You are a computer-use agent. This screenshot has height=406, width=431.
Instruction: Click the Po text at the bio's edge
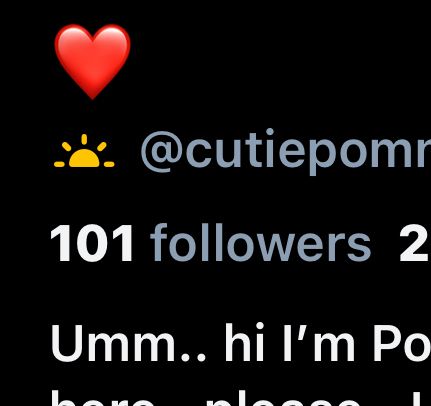[402, 343]
